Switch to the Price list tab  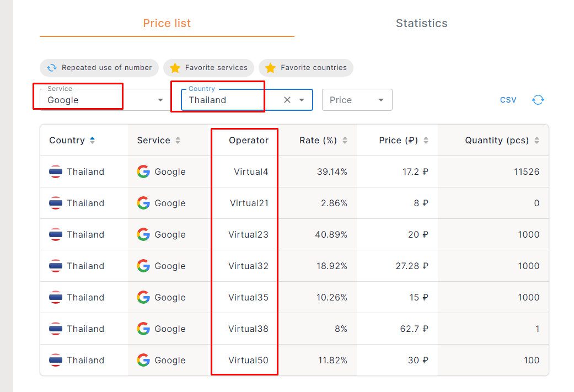pyautogui.click(x=167, y=23)
